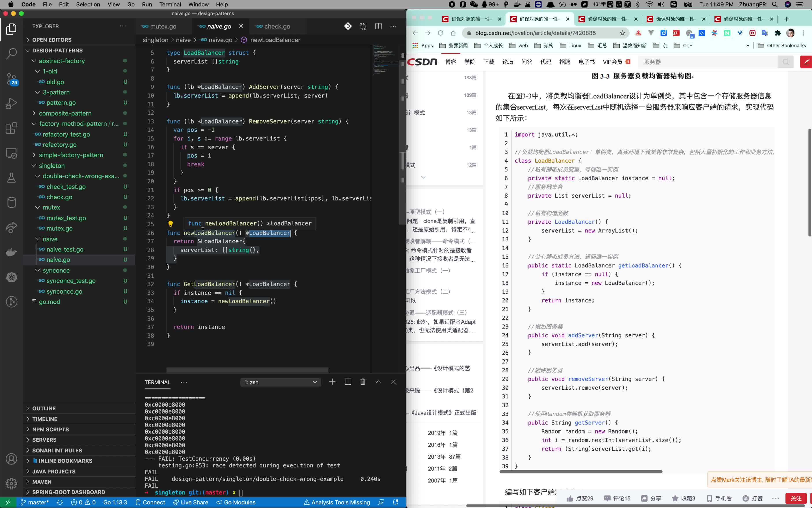Collapse the DESIGN-PATTERNS root folder
Image resolution: width=812 pixels, height=508 pixels.
(x=79, y=50)
